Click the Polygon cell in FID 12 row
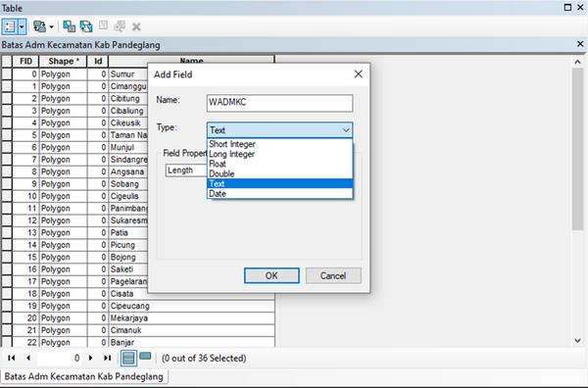This screenshot has width=588, height=388. [x=63, y=220]
